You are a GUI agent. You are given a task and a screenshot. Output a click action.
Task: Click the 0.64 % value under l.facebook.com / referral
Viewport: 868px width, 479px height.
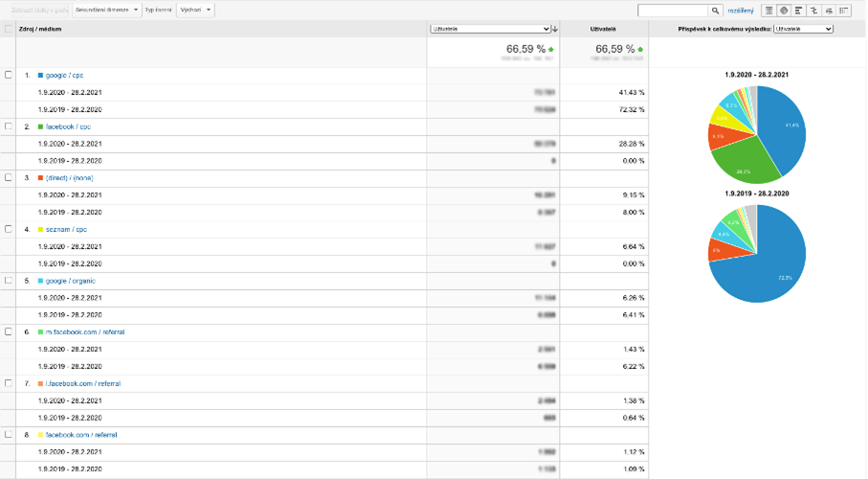(x=634, y=418)
